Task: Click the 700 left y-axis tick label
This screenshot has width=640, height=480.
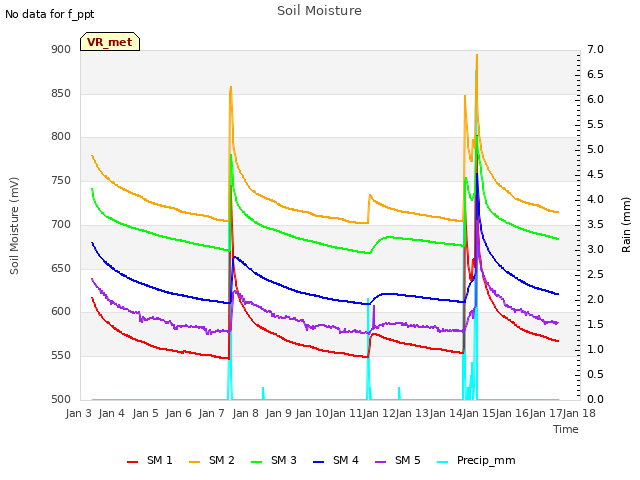Action: [61, 224]
